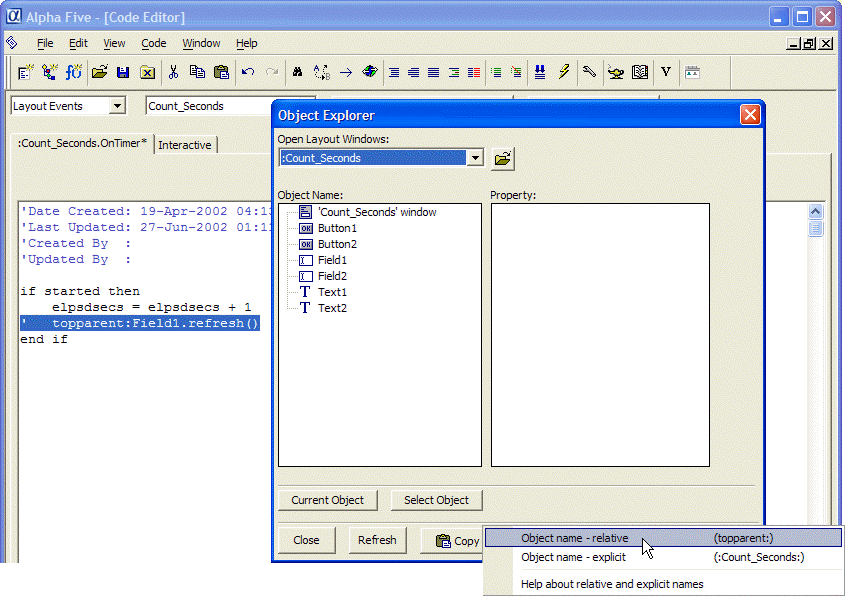Click the Count_Seconds field in code editor bar
The height and width of the screenshot is (596, 846).
pos(209,106)
